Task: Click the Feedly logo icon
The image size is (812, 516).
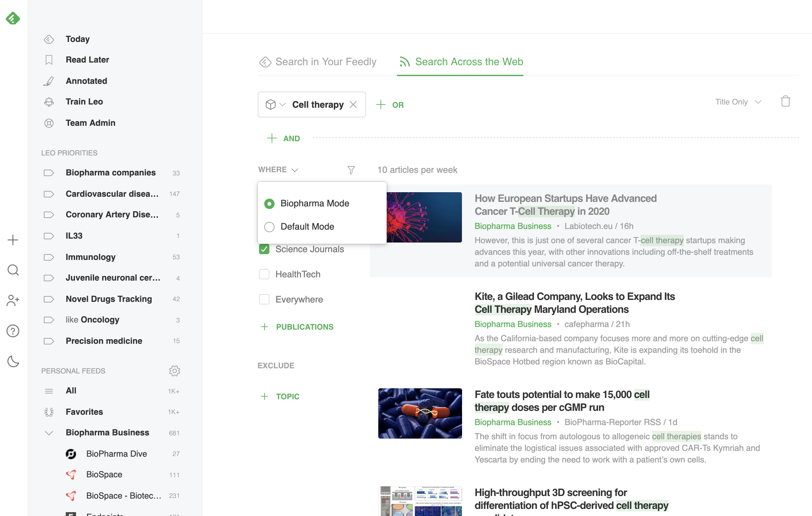Action: 13,18
